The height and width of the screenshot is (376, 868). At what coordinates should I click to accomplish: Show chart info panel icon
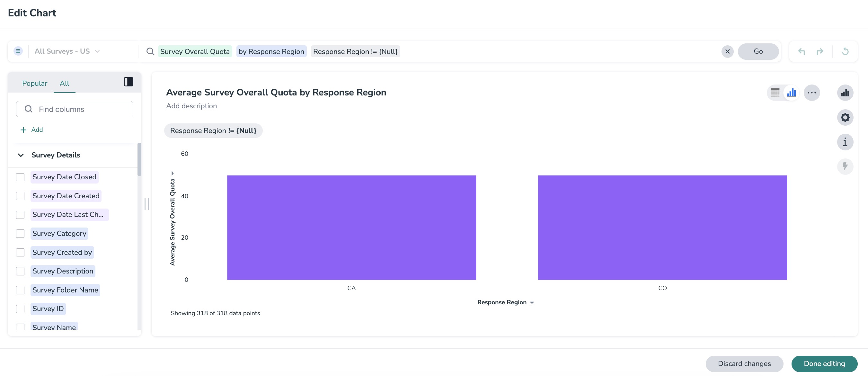(845, 142)
